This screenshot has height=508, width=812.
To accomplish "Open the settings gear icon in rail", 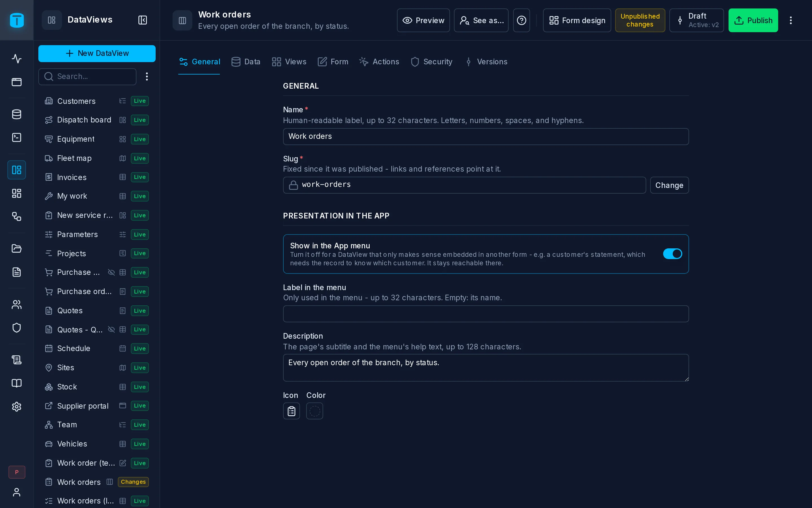I will click(x=16, y=406).
